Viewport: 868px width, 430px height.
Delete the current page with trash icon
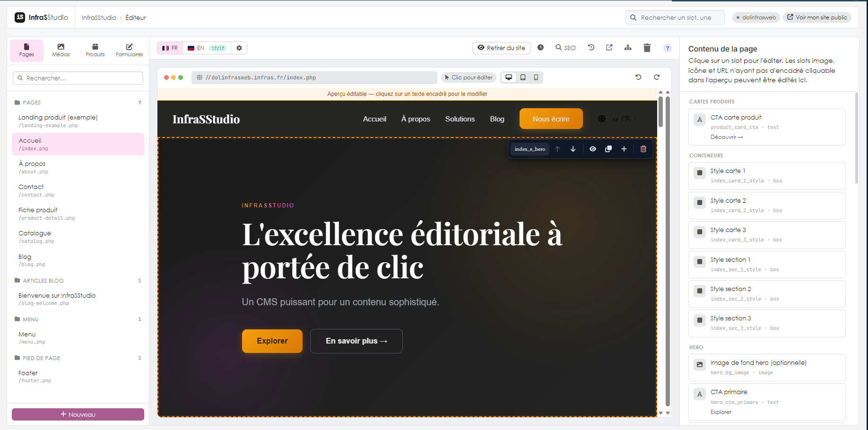[x=647, y=48]
